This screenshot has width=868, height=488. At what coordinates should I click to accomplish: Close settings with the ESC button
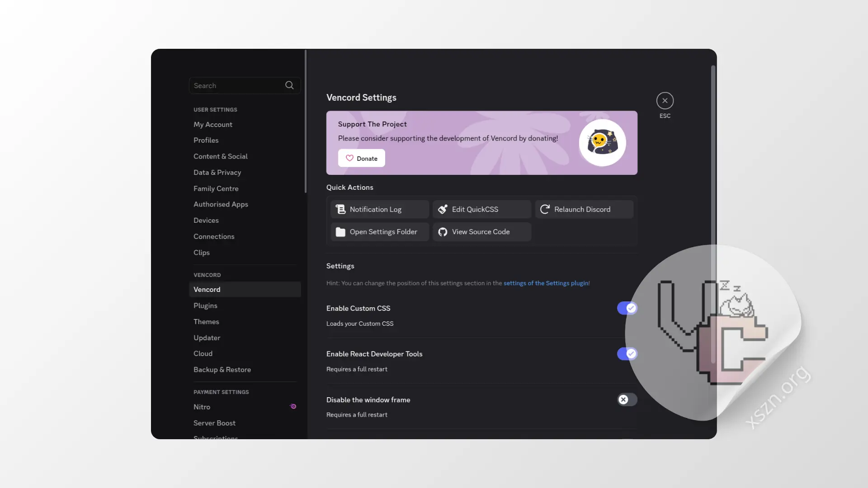[x=665, y=101]
